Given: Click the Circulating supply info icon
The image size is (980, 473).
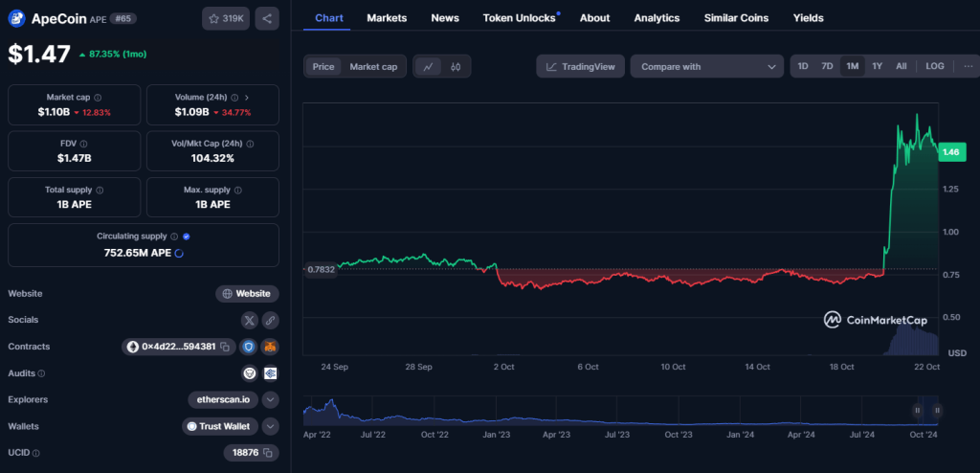Looking at the screenshot, I should pos(174,236).
